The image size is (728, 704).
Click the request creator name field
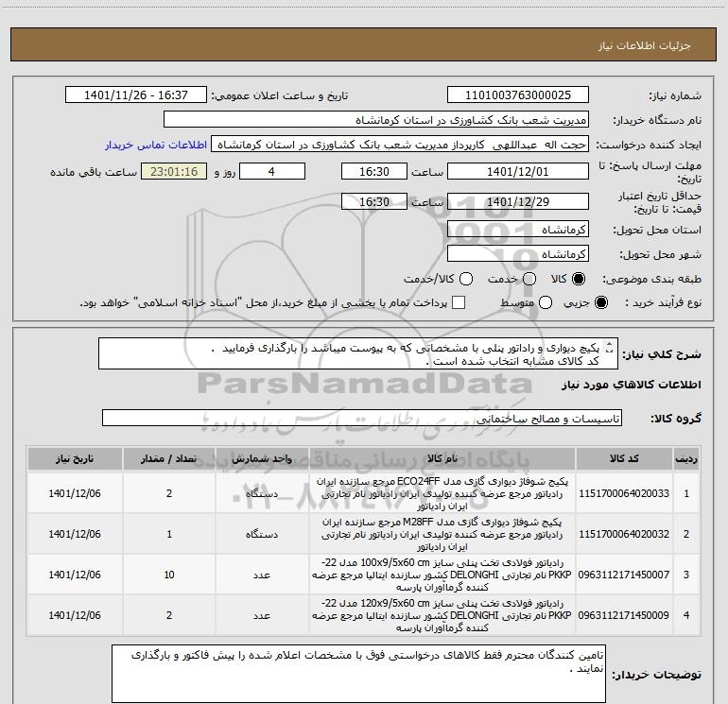pos(400,145)
